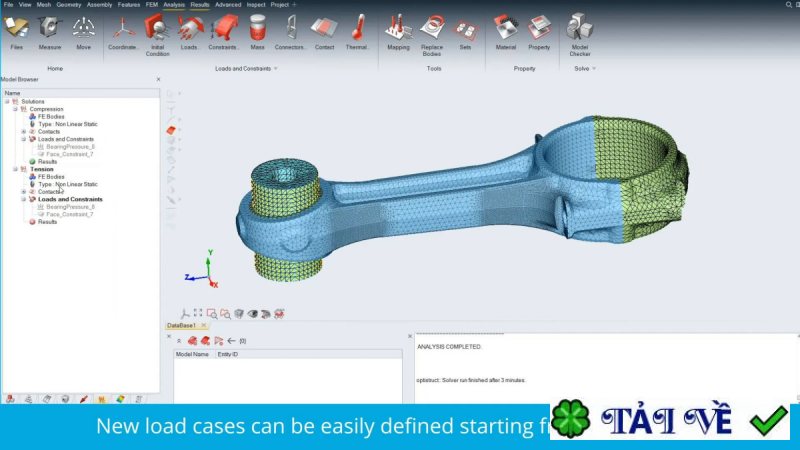The width and height of the screenshot is (800, 450).
Task: Click the back arrow in database panel
Action: click(x=232, y=341)
